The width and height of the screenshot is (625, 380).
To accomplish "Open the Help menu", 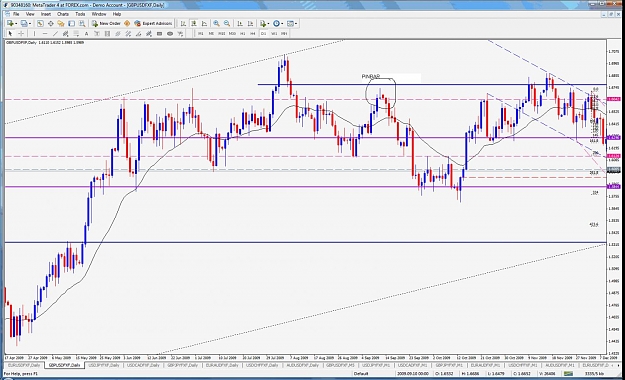I will (117, 14).
